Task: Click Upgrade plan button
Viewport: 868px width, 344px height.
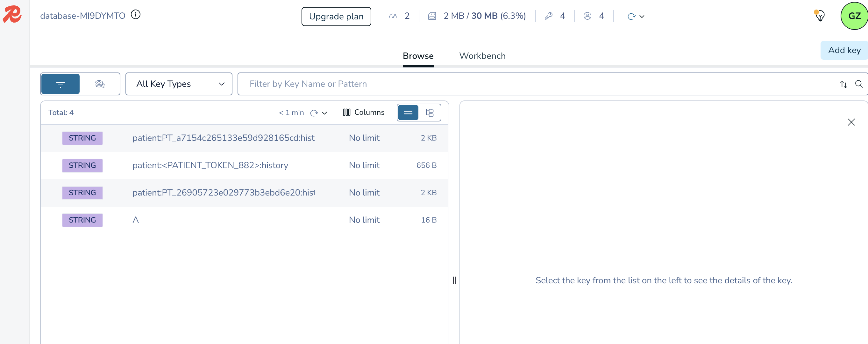Action: (336, 16)
